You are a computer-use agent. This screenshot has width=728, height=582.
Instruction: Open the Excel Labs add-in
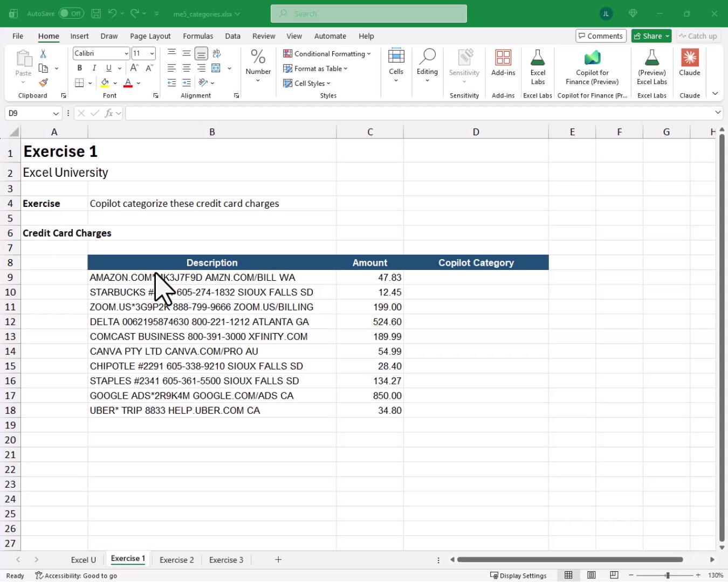point(538,67)
